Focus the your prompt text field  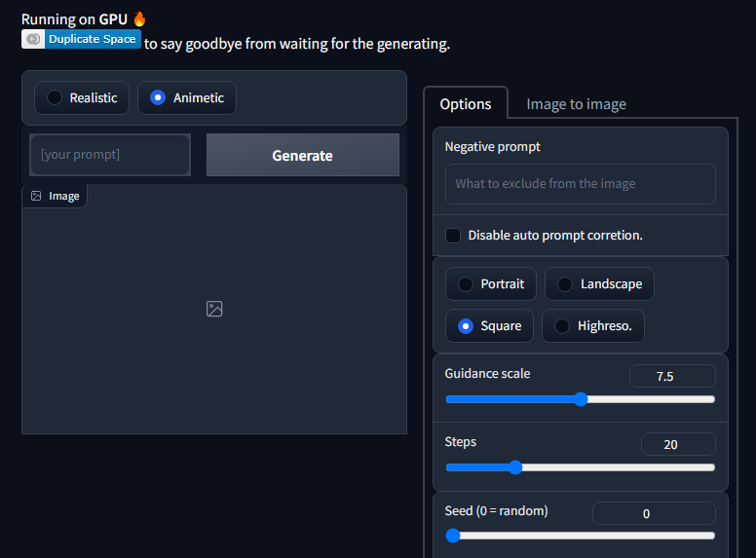click(x=110, y=155)
